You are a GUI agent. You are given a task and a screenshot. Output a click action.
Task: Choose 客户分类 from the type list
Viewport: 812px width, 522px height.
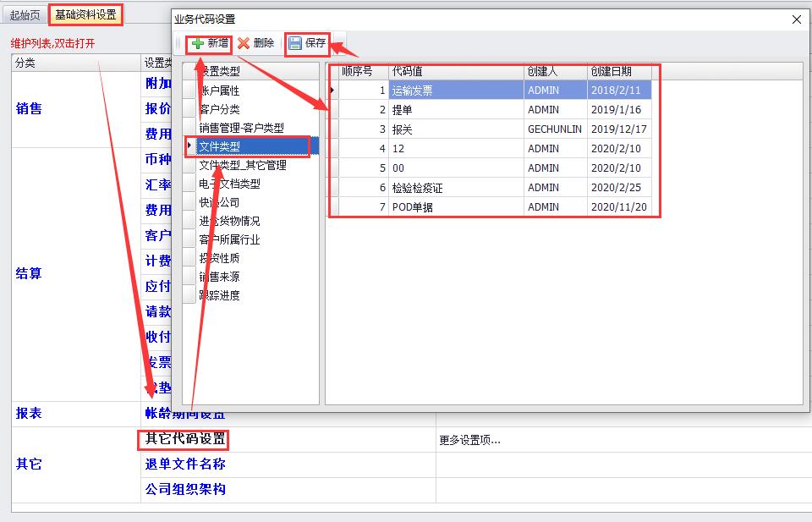tap(219, 109)
